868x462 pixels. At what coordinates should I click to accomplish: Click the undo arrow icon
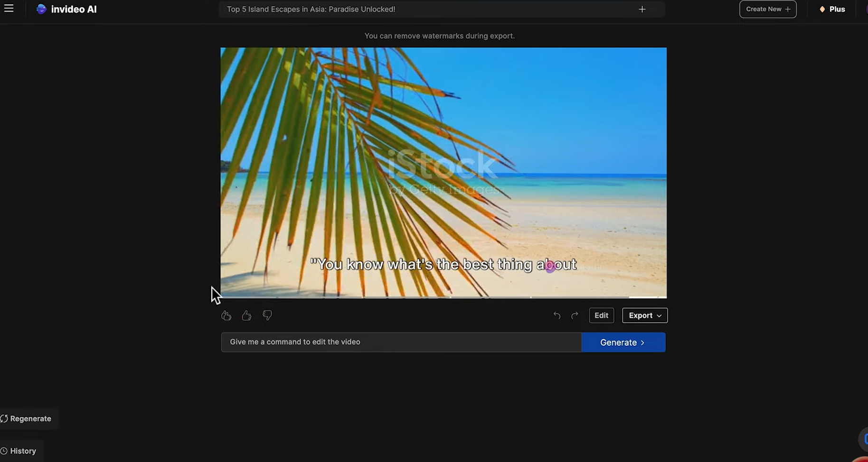click(557, 315)
